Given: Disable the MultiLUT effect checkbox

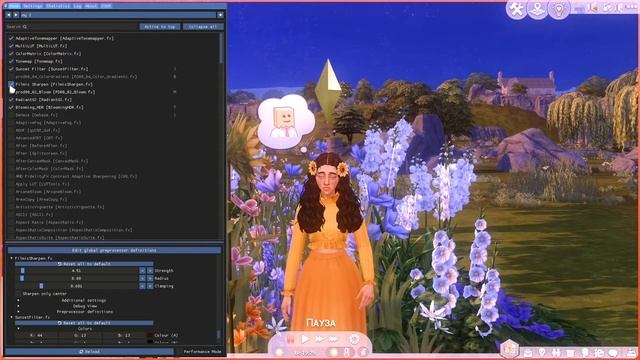Looking at the screenshot, I should tap(11, 46).
